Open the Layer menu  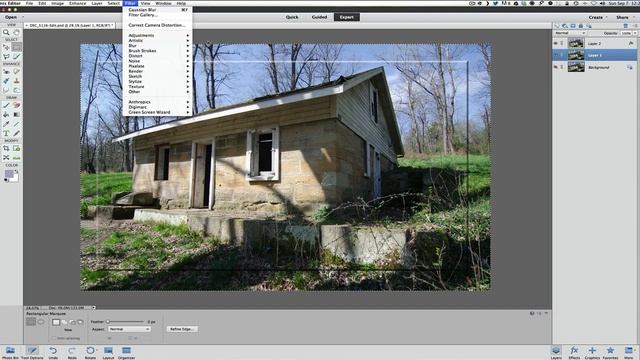[x=97, y=3]
